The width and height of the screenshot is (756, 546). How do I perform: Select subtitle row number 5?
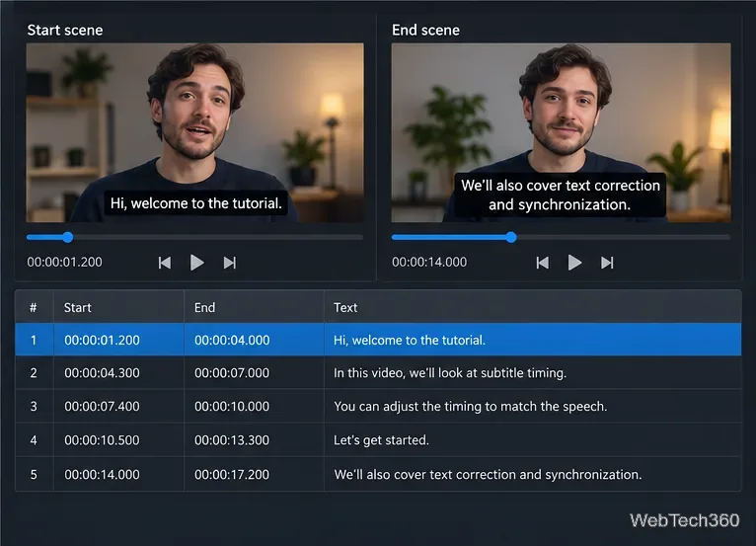(x=378, y=474)
